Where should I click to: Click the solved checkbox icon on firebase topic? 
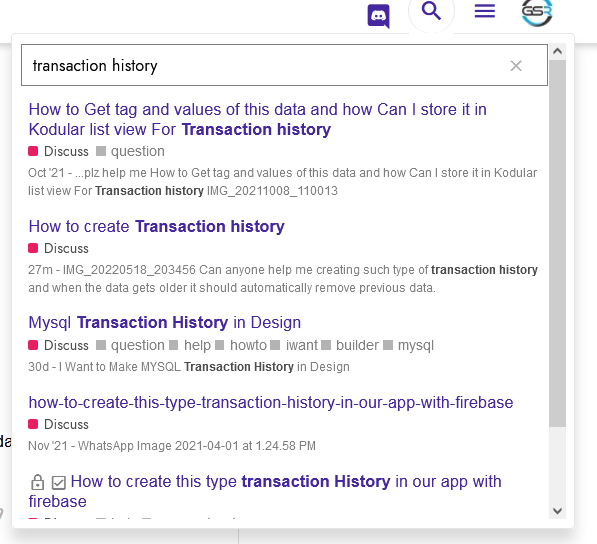pyautogui.click(x=59, y=483)
